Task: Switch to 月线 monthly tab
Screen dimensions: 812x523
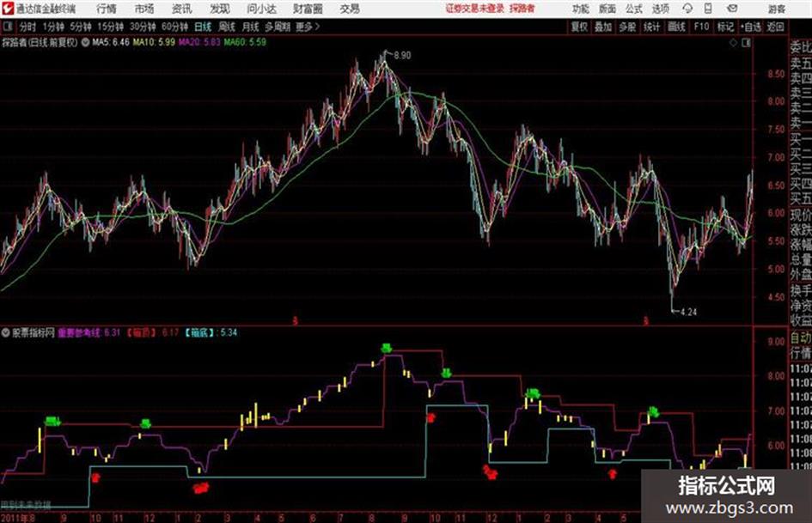Action: coord(250,27)
